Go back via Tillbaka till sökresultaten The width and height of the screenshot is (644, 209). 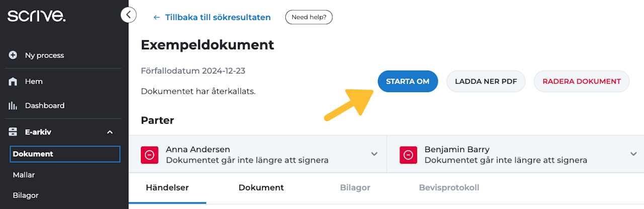pos(212,17)
